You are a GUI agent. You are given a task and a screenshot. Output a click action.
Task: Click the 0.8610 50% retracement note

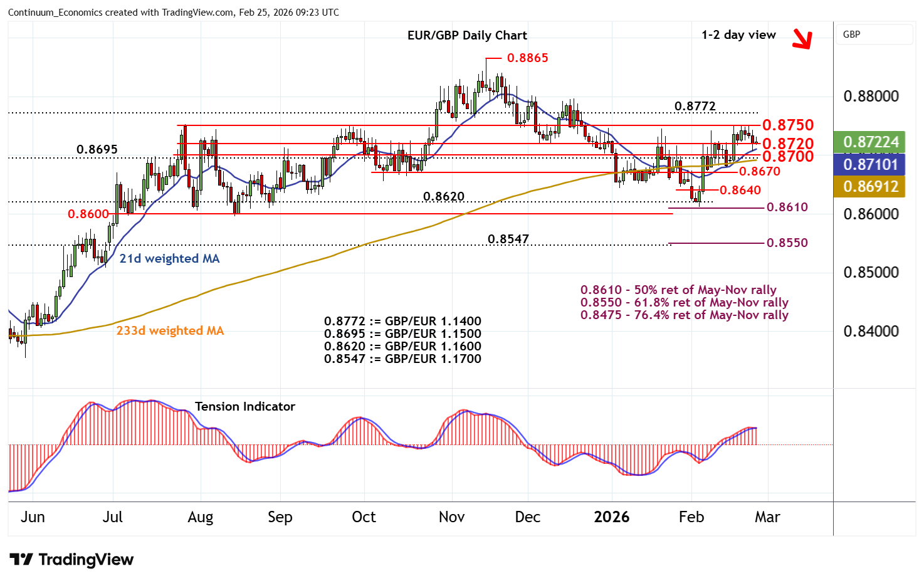click(x=678, y=290)
